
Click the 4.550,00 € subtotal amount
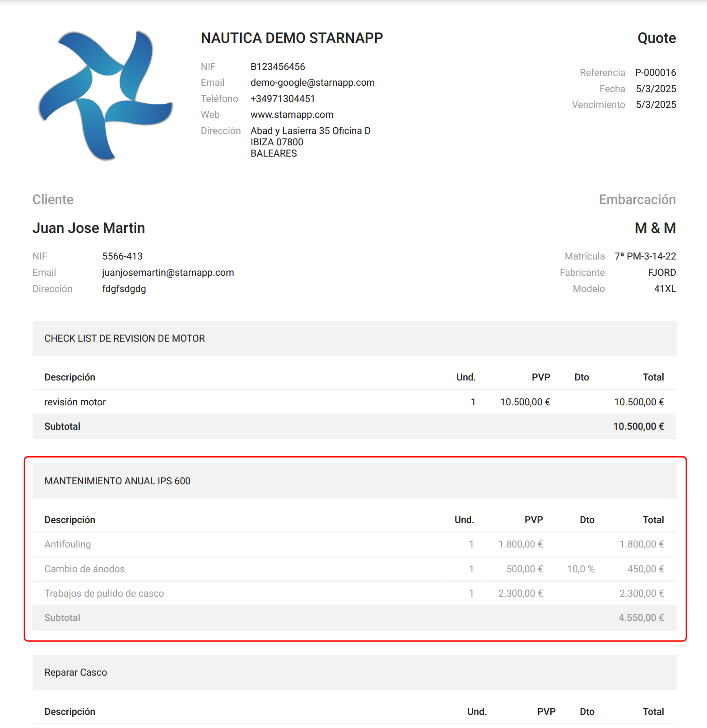tap(641, 618)
